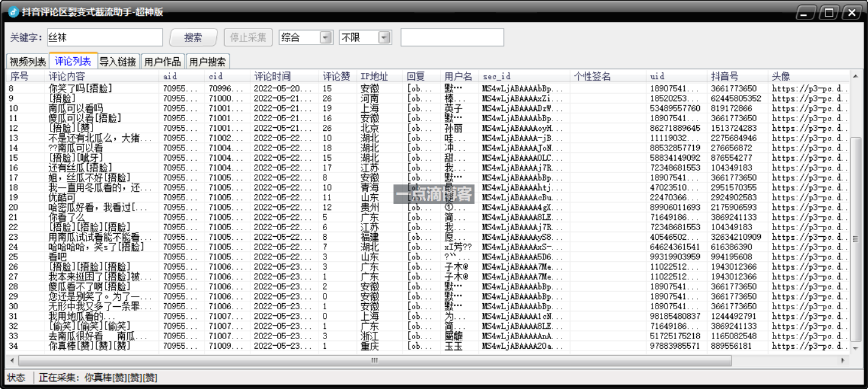Click the username 英子

[453, 108]
